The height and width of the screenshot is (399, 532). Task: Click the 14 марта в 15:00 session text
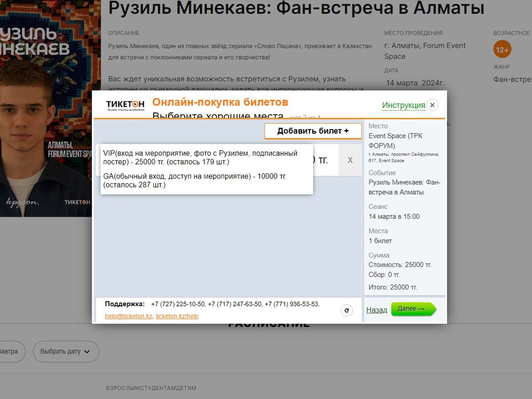pyautogui.click(x=394, y=217)
